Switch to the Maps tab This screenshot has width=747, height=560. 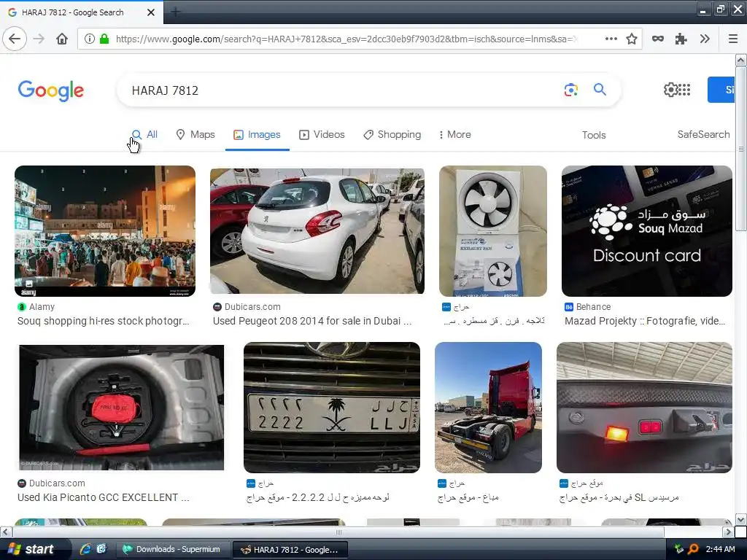tap(196, 135)
